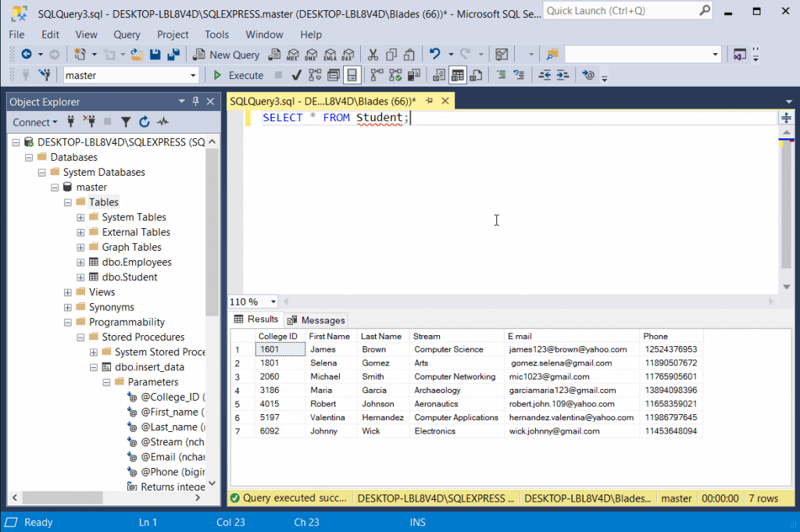Expand the dbo.Student table node
800x532 pixels.
click(x=80, y=277)
